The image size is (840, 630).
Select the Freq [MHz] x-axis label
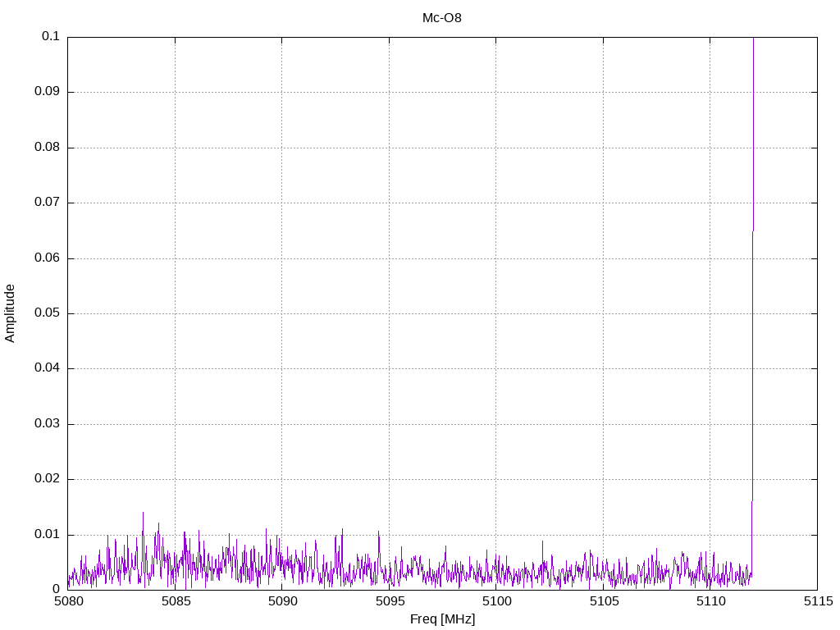[442, 619]
